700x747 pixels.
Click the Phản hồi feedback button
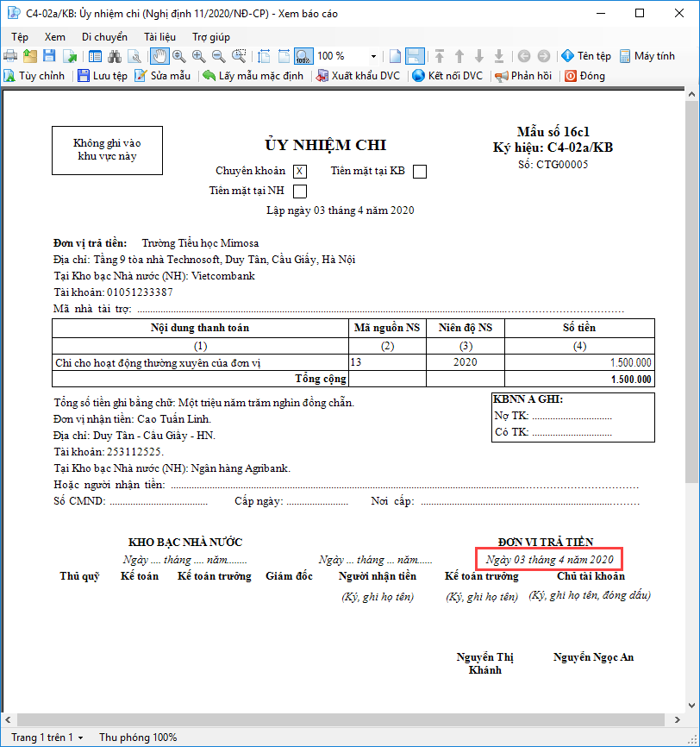pos(523,76)
